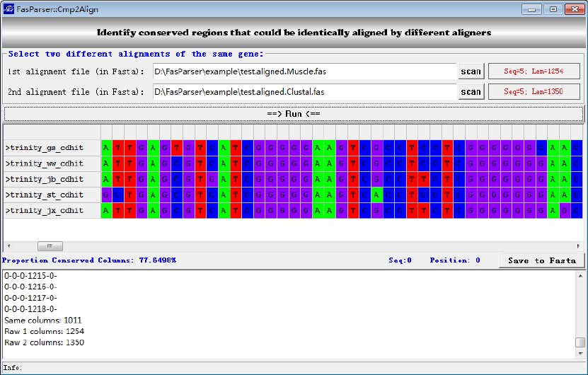This screenshot has width=588, height=375.
Task: Click the down arrow of the log scrollbar
Action: [580, 354]
